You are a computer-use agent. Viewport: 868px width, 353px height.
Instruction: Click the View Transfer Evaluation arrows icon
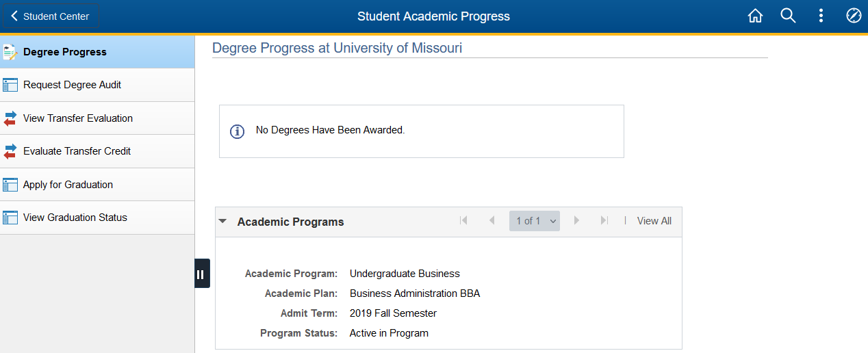10,118
